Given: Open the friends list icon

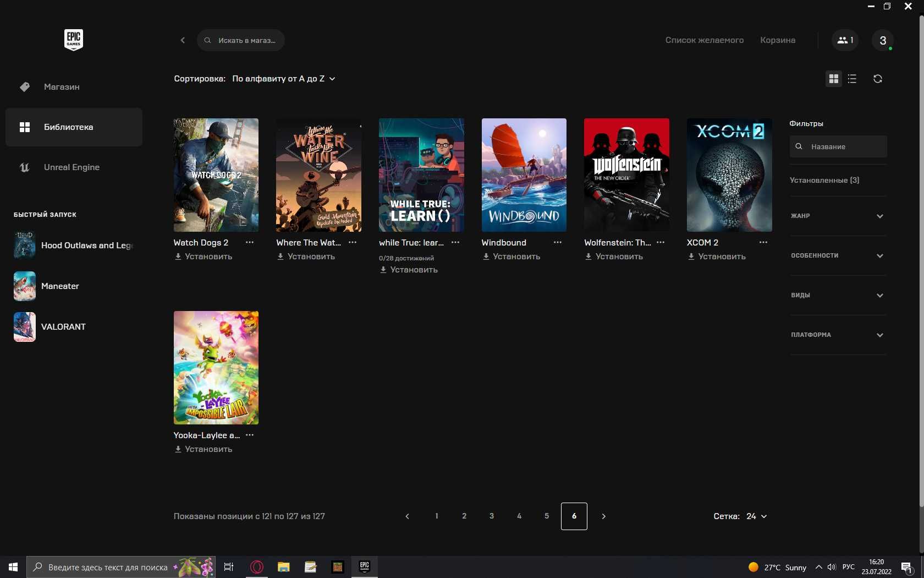Looking at the screenshot, I should [845, 40].
